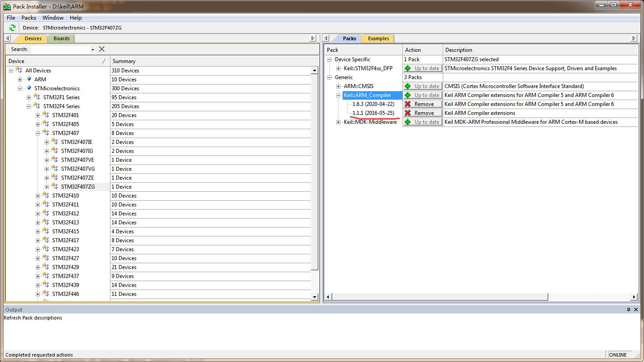
Task: Click Up to date for Keil::ARM_Compiler
Action: [x=423, y=95]
